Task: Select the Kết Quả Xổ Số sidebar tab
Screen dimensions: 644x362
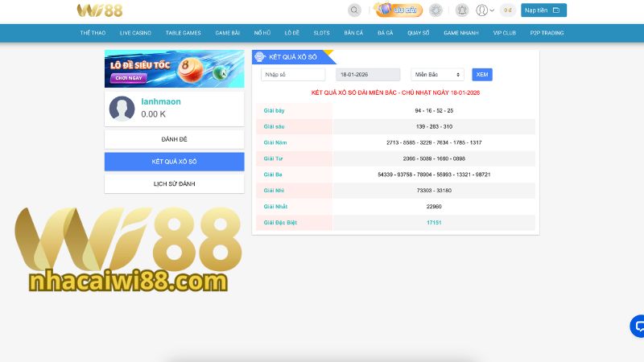Action: coord(174,162)
